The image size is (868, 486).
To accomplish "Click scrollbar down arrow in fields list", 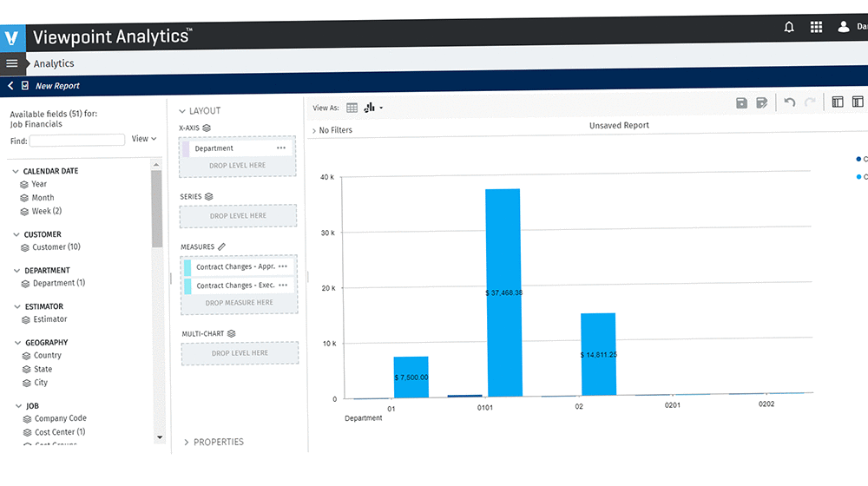I will coord(160,437).
